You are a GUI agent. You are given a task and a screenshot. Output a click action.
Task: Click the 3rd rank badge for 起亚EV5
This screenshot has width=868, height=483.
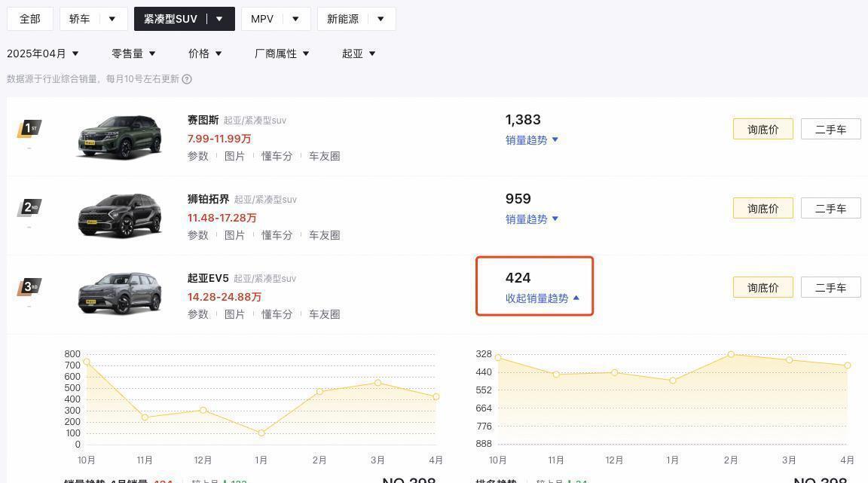point(30,287)
